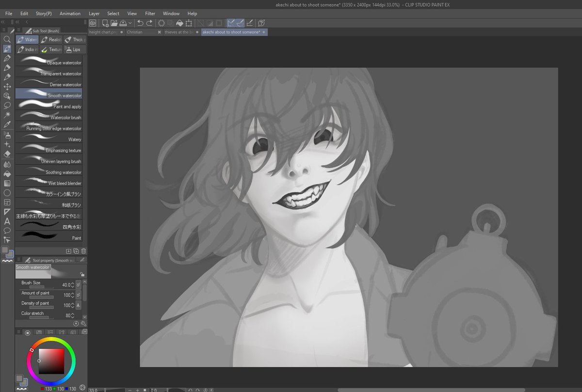
Task: Open the Filter menu
Action: click(150, 14)
